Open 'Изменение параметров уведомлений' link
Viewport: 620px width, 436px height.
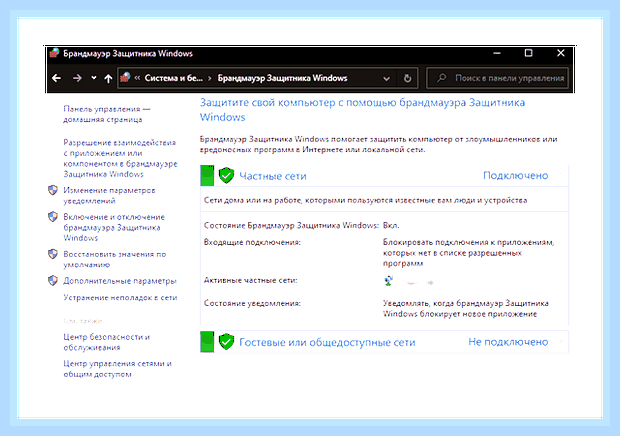[110, 195]
